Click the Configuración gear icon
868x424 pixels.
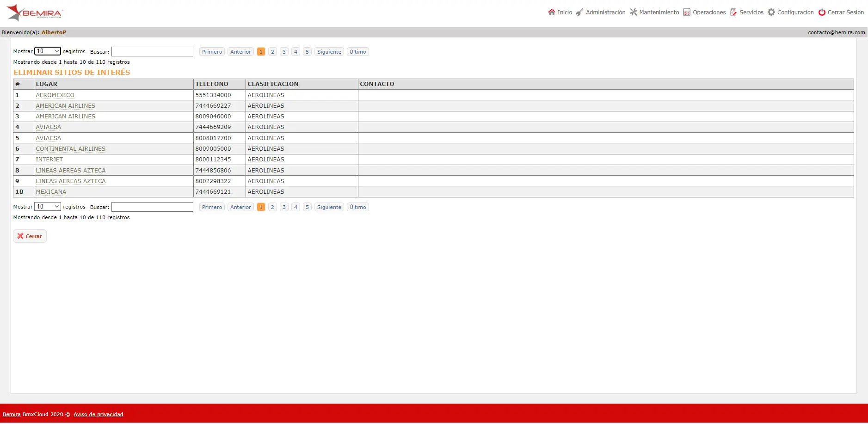771,12
